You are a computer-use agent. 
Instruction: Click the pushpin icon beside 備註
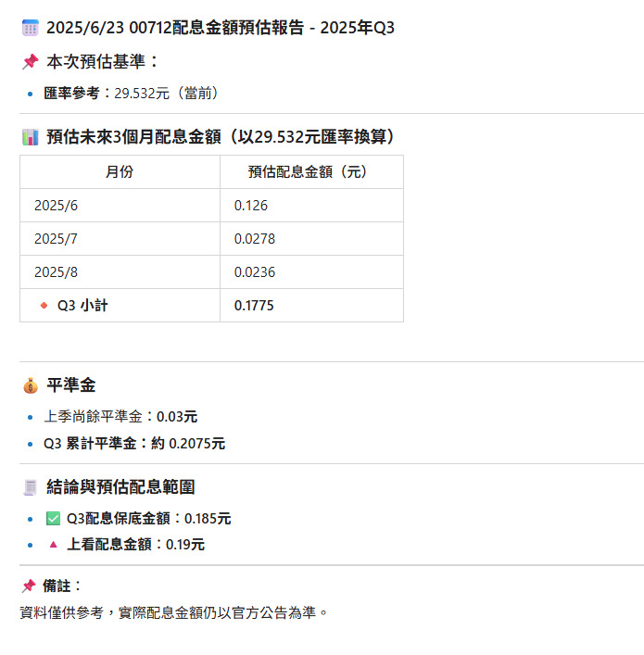pyautogui.click(x=29, y=586)
